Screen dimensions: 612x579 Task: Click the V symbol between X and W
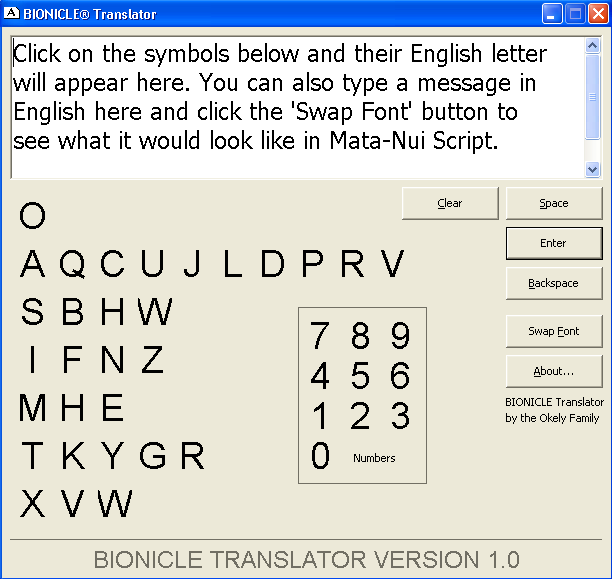[x=73, y=504]
